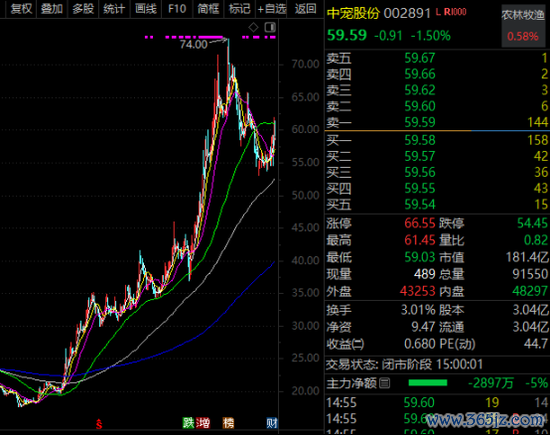Click the green 跌 event marker
550x435 pixels.
click(x=188, y=423)
